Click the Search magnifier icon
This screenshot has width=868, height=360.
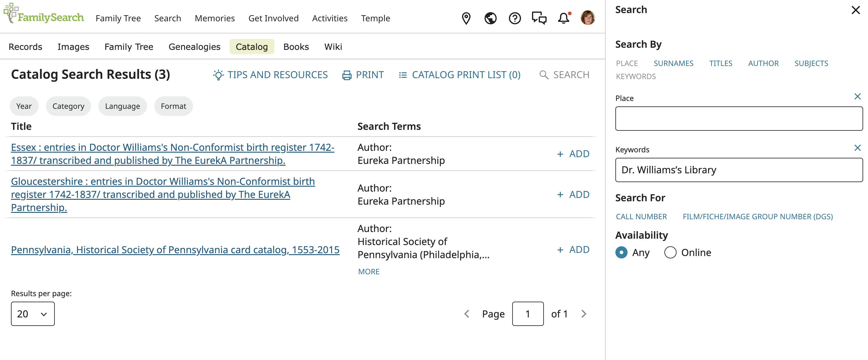pyautogui.click(x=544, y=75)
